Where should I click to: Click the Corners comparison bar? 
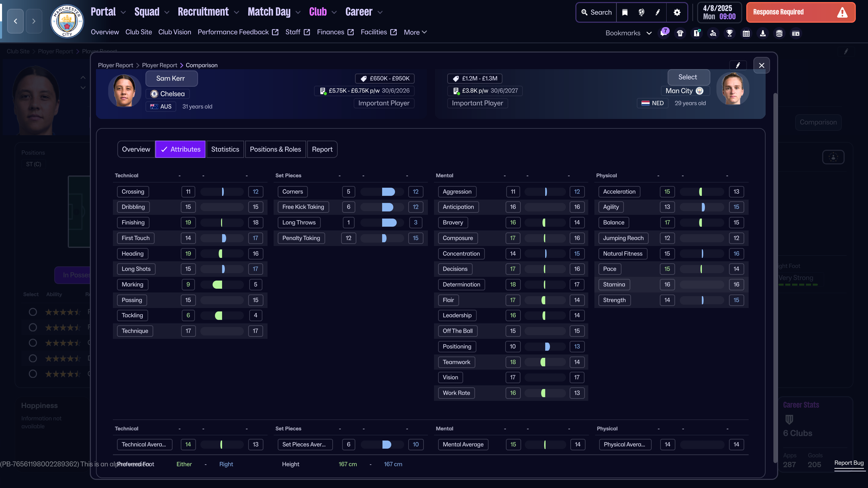[382, 191]
